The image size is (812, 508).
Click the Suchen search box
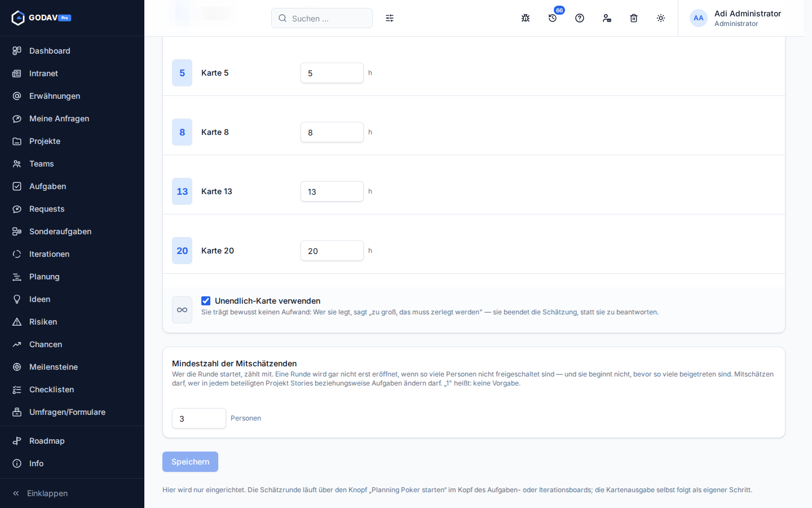[322, 18]
